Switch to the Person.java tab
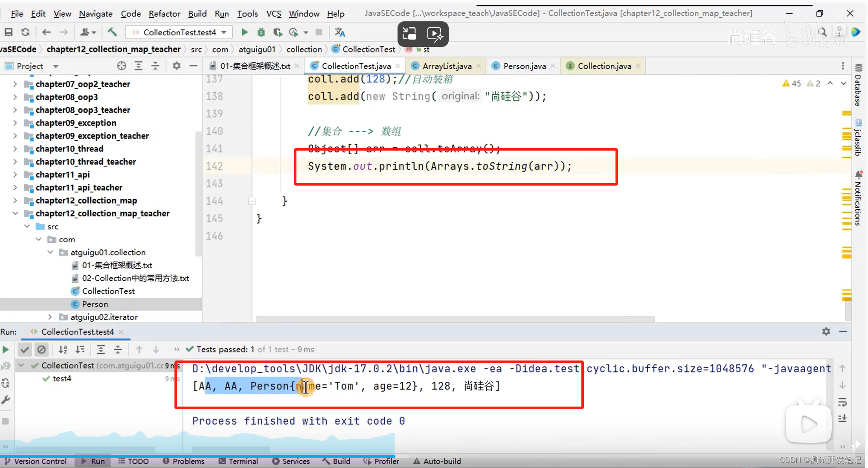The height and width of the screenshot is (468, 868). coord(524,66)
